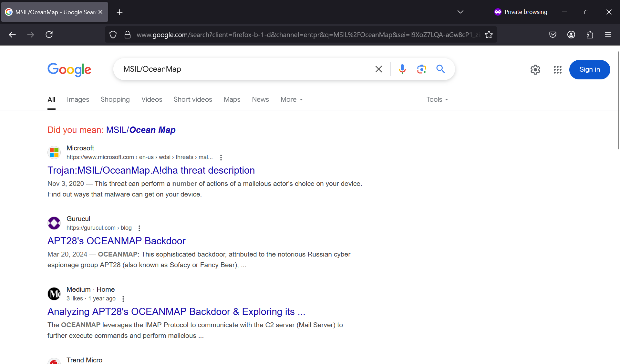Viewport: 620px width, 364px height.
Task: View site security padlock details
Action: click(128, 35)
